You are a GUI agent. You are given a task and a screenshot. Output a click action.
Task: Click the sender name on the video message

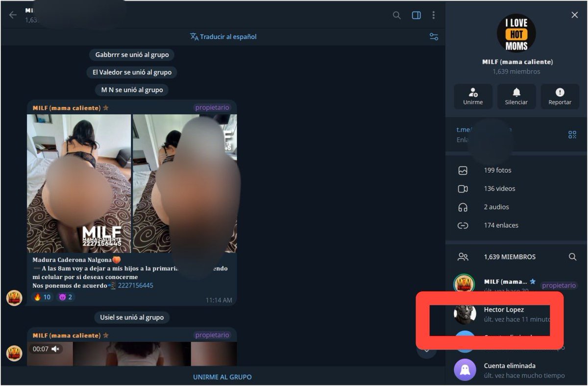(x=67, y=335)
